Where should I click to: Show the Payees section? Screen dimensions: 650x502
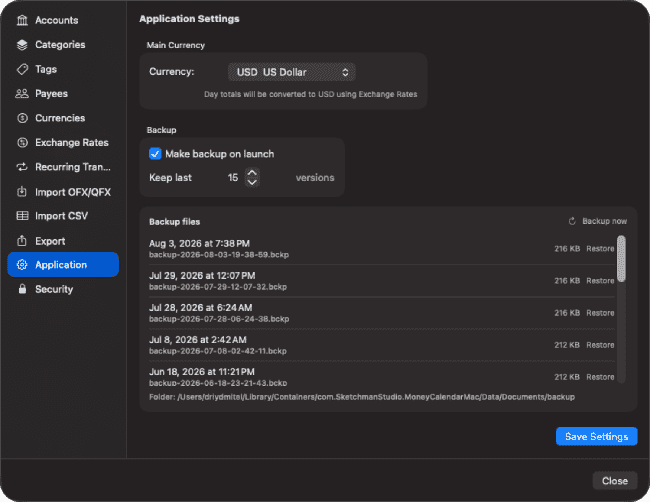tap(63, 94)
